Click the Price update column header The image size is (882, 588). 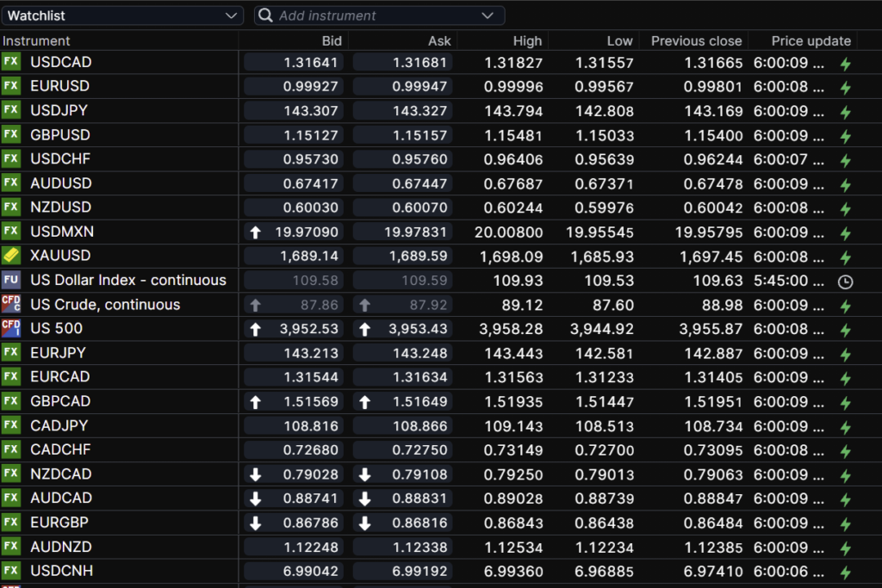pos(811,40)
